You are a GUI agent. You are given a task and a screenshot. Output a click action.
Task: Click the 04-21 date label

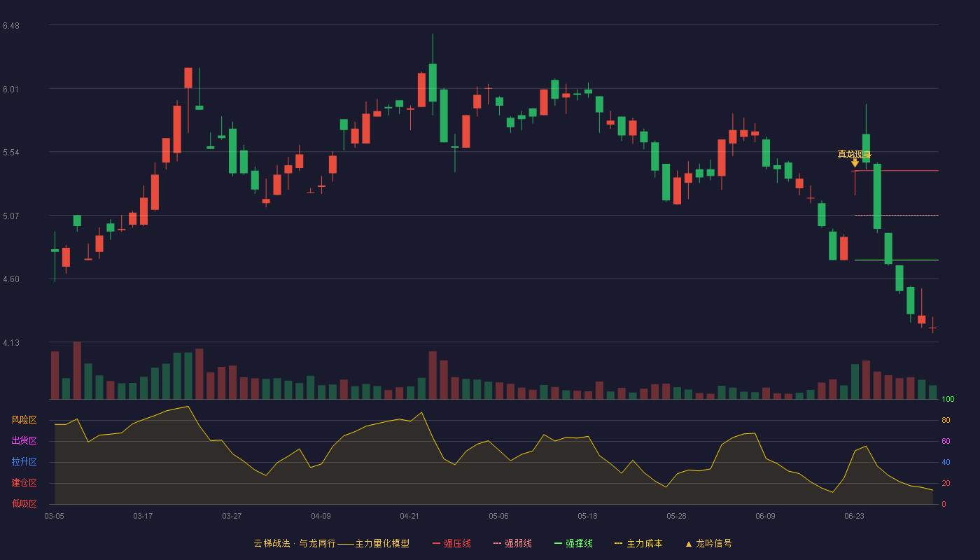[409, 516]
